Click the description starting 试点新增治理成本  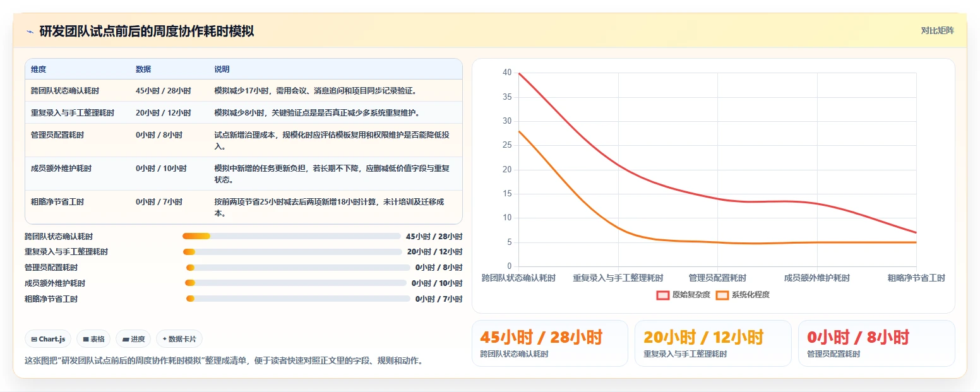coord(332,140)
